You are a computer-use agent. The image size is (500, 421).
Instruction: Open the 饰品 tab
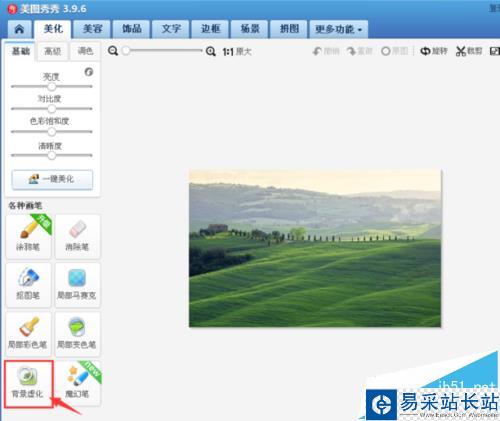(132, 29)
